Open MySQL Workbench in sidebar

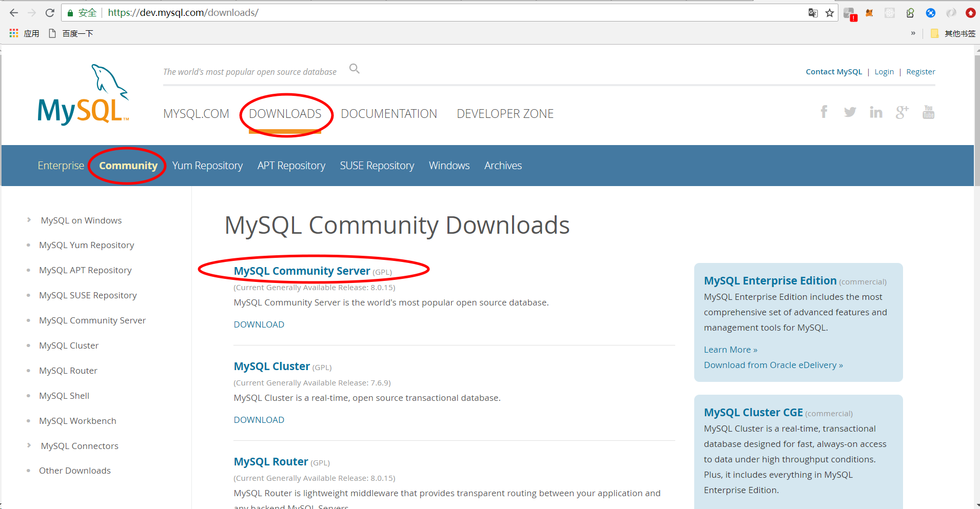pyautogui.click(x=77, y=421)
